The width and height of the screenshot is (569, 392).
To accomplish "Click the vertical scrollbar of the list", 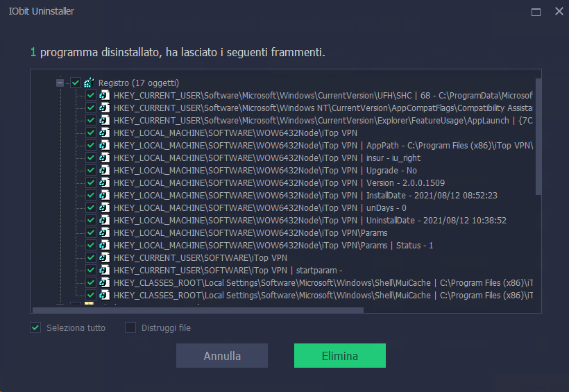I will click(538, 137).
